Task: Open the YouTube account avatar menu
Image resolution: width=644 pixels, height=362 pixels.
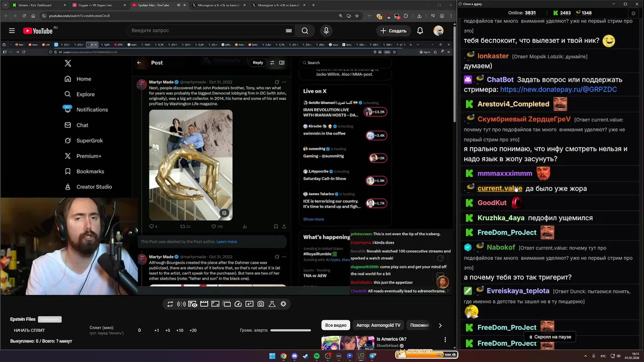Action: (439, 31)
